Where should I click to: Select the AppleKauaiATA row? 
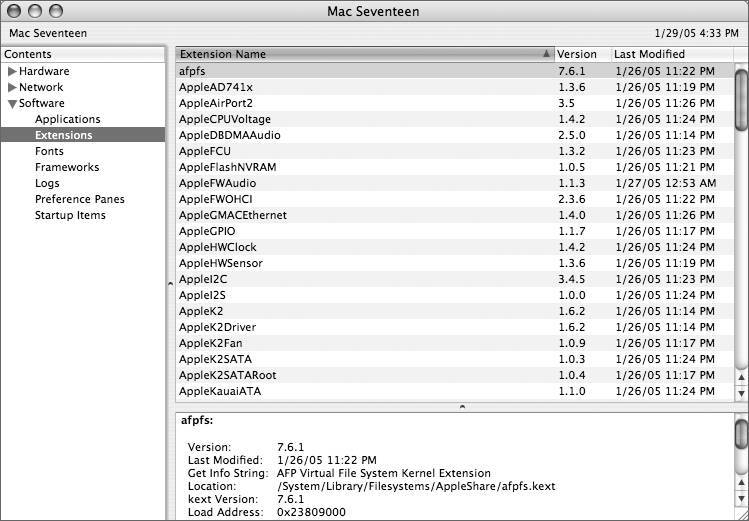454,391
